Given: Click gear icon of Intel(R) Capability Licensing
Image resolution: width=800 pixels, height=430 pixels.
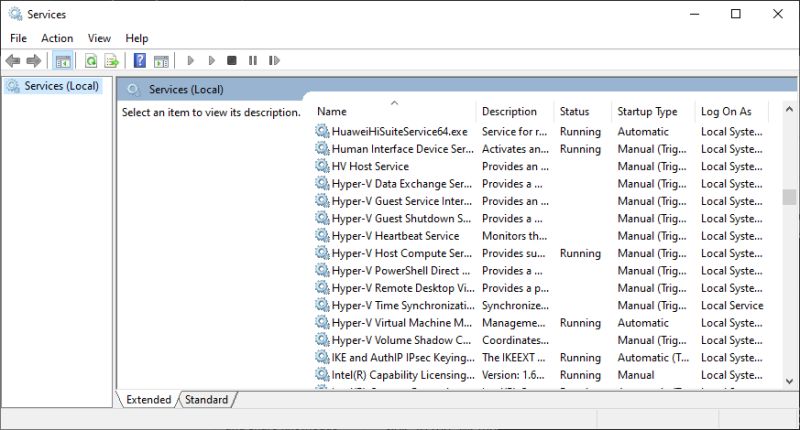Looking at the screenshot, I should [322, 374].
